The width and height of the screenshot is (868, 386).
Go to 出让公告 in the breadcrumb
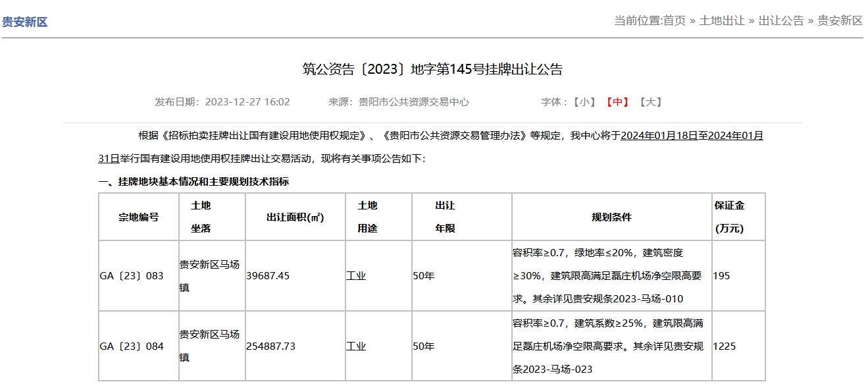click(x=781, y=20)
